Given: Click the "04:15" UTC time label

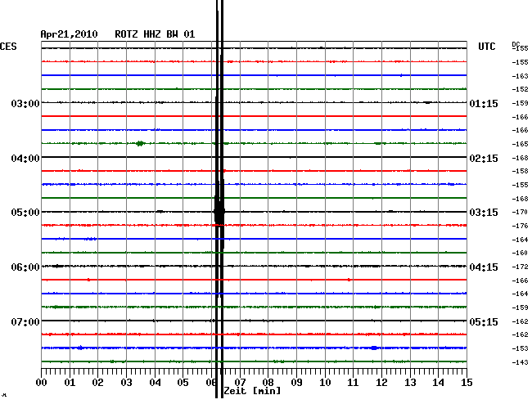Looking at the screenshot, I should pos(484,267).
